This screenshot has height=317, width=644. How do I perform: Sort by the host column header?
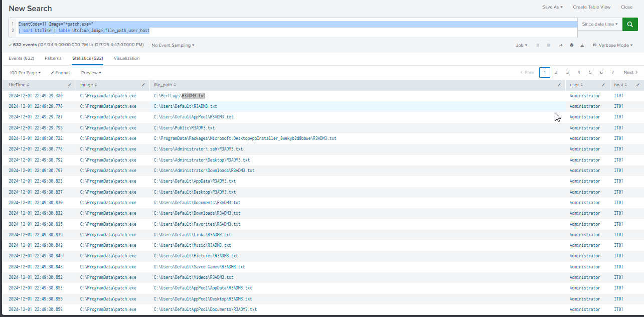coord(618,85)
